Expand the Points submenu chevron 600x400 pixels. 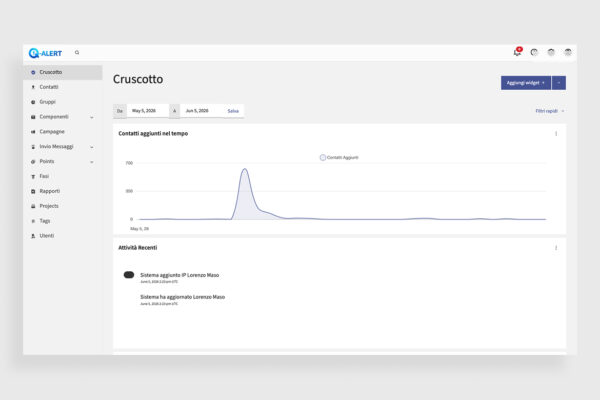[x=92, y=162]
